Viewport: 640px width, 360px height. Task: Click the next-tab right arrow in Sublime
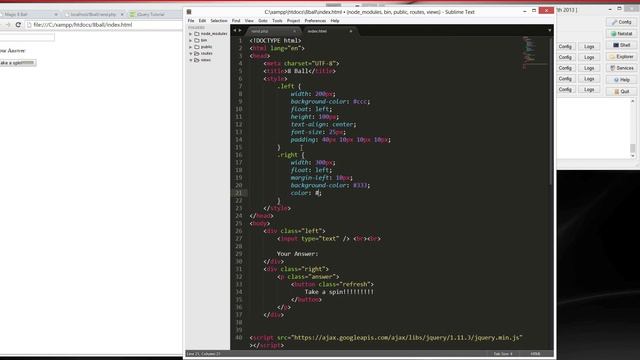click(x=240, y=31)
